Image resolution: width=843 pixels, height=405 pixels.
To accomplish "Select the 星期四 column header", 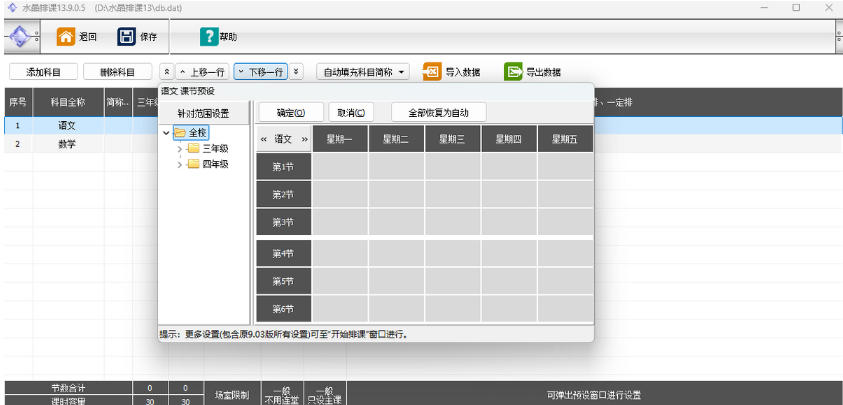I will click(x=509, y=139).
